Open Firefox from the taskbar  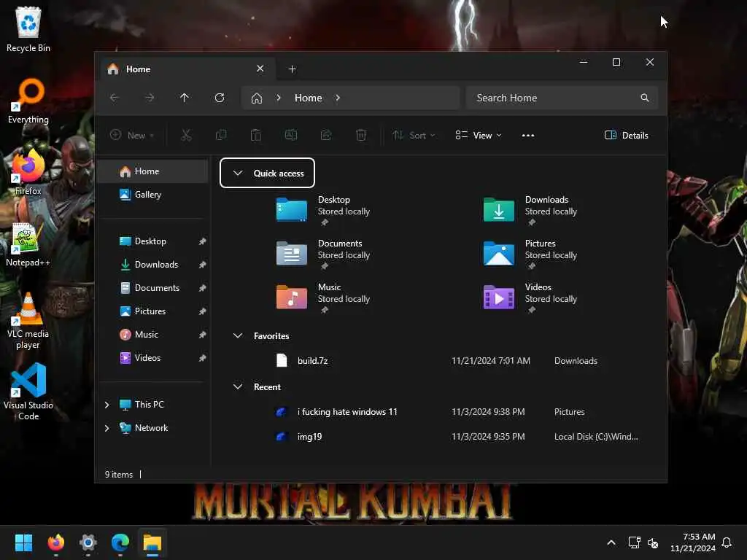click(x=55, y=542)
